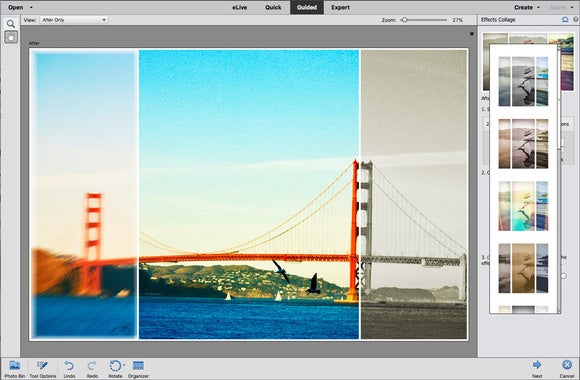Open the View dropdown showing After Only
The width and height of the screenshot is (580, 380).
(74, 20)
